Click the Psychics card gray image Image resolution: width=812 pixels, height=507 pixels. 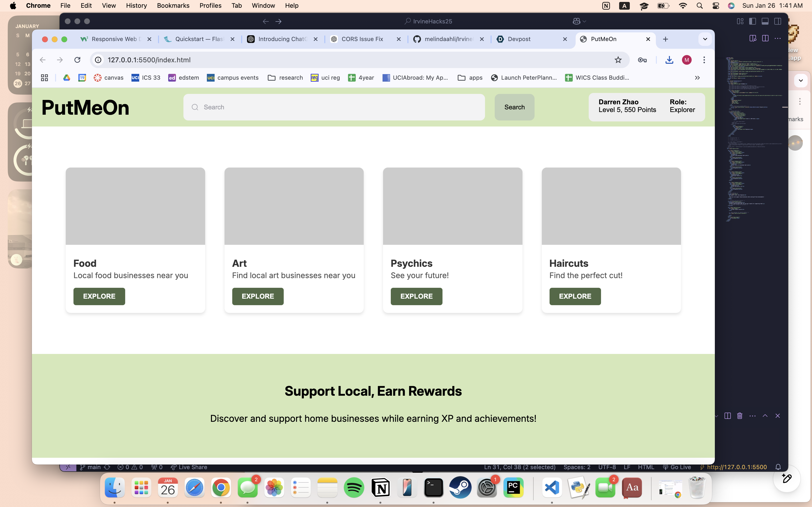(x=452, y=206)
